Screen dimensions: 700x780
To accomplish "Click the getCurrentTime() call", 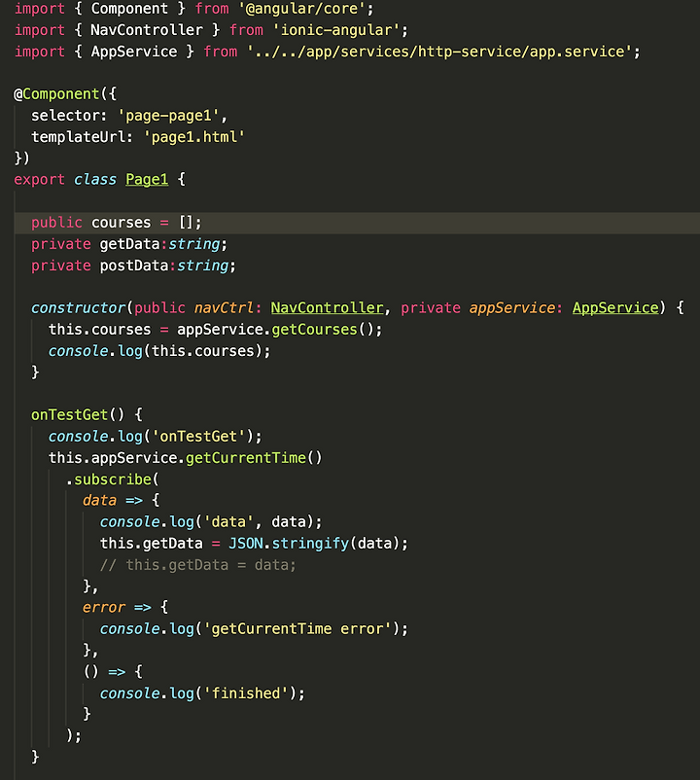I will [254, 458].
